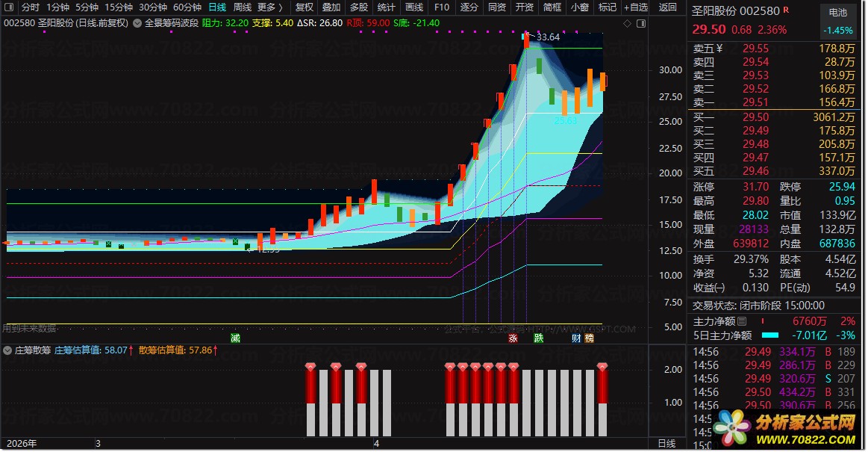Click the green 减 event marker

click(235, 338)
